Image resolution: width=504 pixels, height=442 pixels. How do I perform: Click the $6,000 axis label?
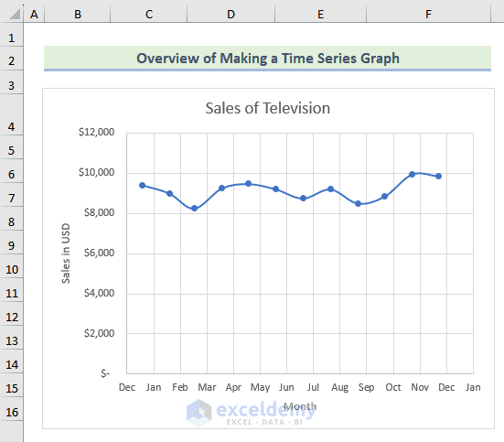point(99,253)
